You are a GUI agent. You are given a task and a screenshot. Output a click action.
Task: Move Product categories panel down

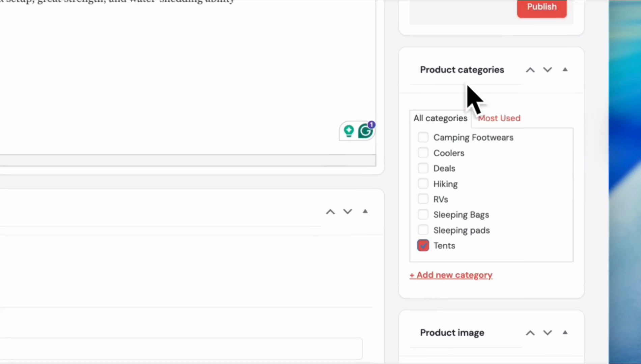tap(547, 70)
